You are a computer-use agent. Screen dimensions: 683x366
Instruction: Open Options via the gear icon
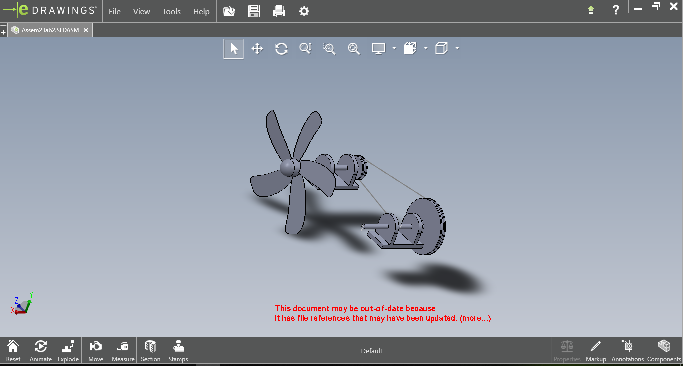click(304, 11)
